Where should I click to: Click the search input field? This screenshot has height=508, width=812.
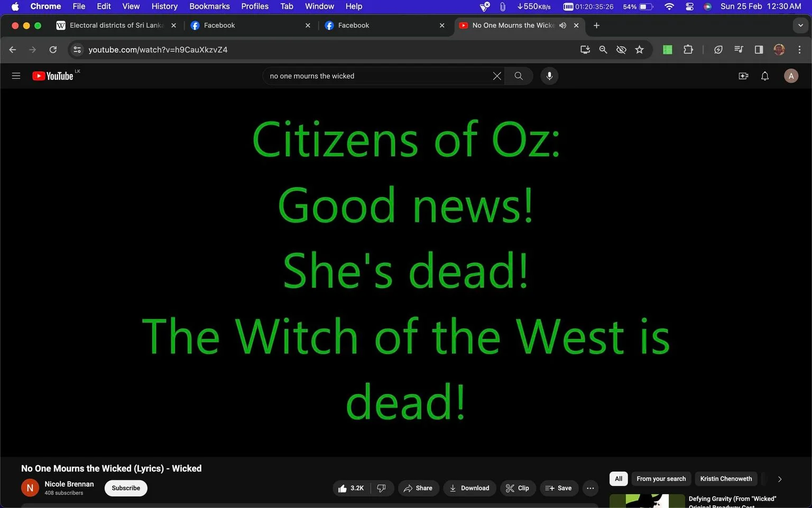click(x=378, y=76)
